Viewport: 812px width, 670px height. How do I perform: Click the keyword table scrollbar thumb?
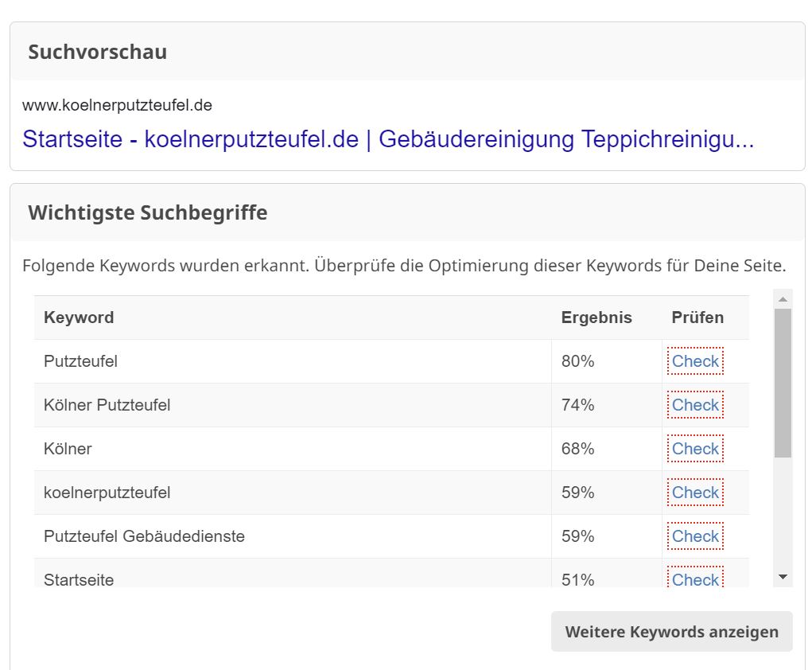(783, 383)
